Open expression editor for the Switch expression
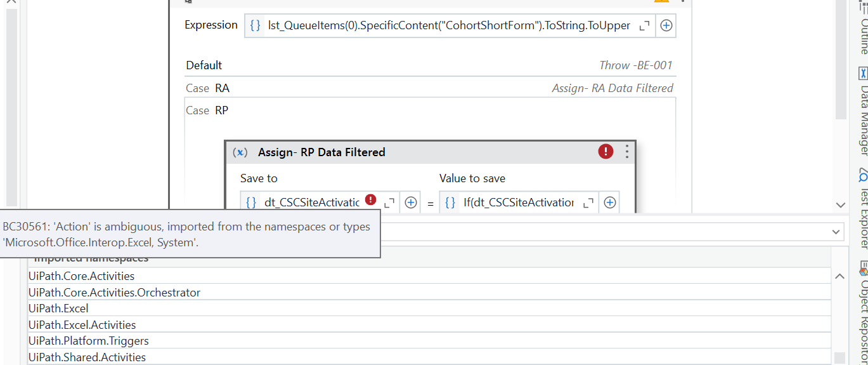The width and height of the screenshot is (868, 365). [x=644, y=26]
